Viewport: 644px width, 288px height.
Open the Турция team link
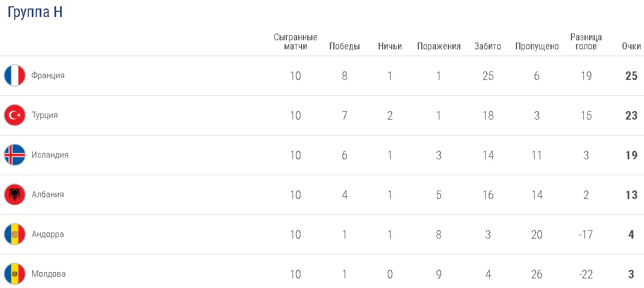pyautogui.click(x=45, y=115)
